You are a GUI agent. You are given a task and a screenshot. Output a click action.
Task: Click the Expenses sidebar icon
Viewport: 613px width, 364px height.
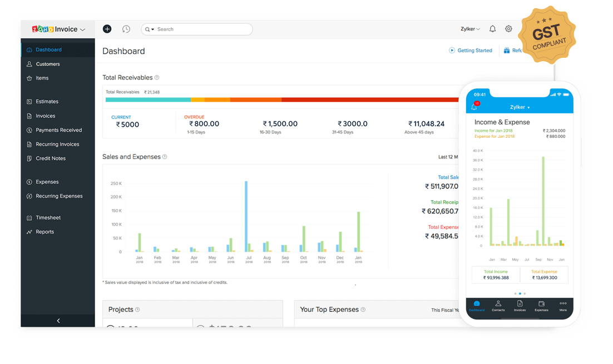(29, 182)
